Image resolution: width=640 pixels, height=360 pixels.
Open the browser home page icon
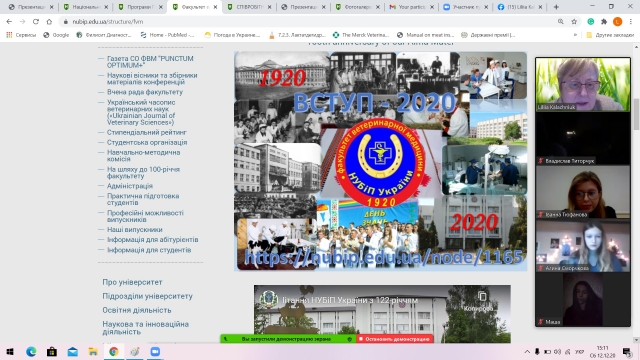49,22
